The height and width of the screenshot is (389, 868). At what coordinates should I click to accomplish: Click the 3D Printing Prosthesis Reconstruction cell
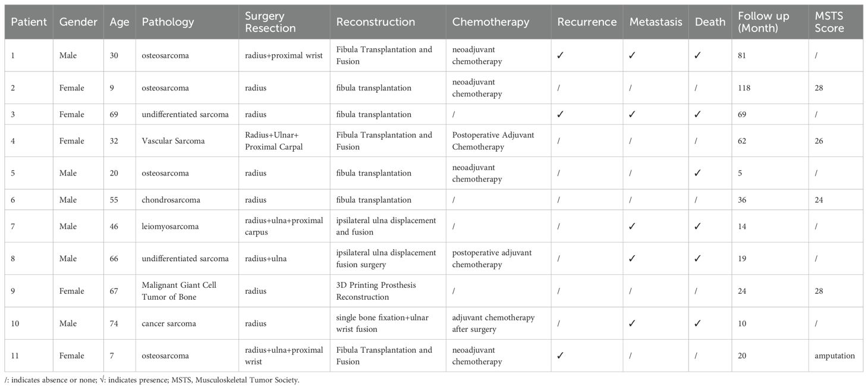pyautogui.click(x=376, y=291)
